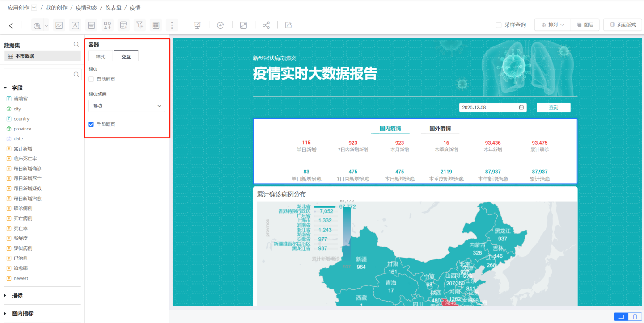644x323 pixels.
Task: Click the add text box icon
Action: 75,25
